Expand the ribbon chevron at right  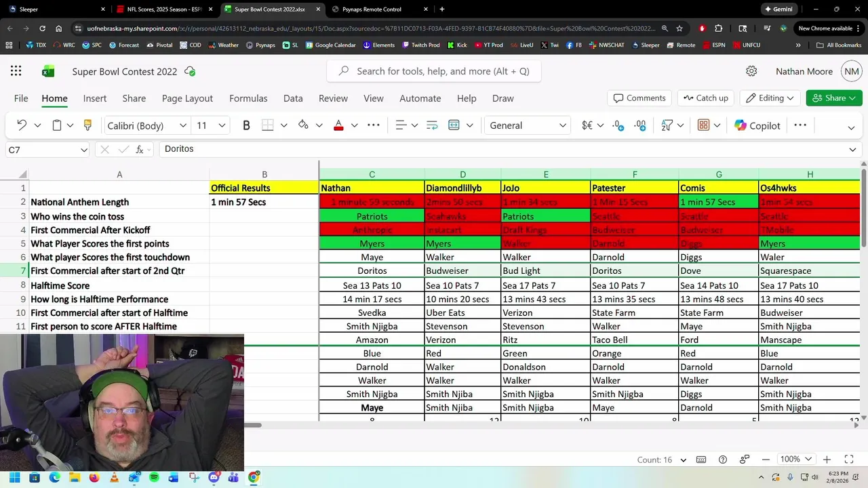[851, 127]
